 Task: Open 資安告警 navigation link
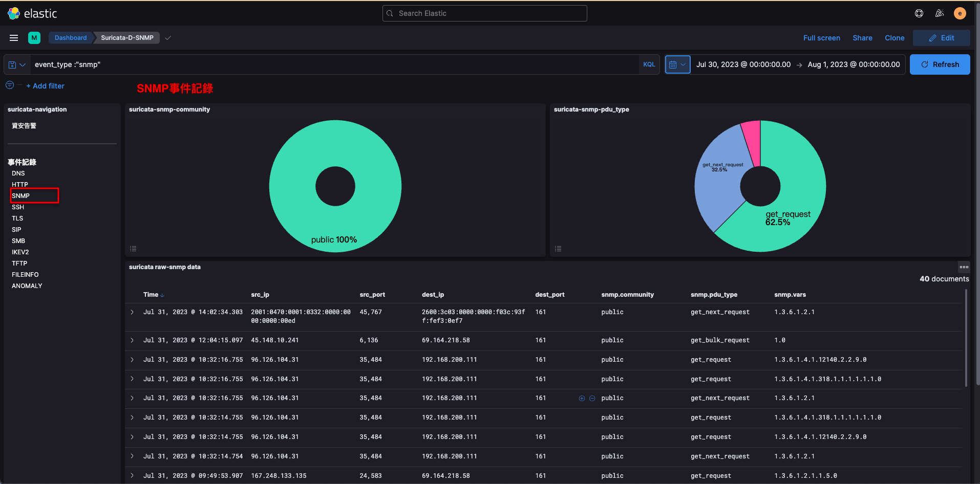[24, 126]
